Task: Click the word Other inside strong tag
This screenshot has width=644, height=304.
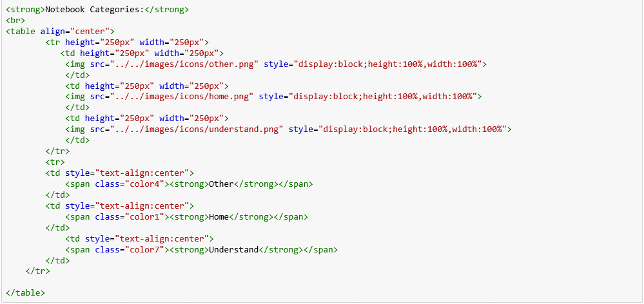Action: (x=221, y=184)
